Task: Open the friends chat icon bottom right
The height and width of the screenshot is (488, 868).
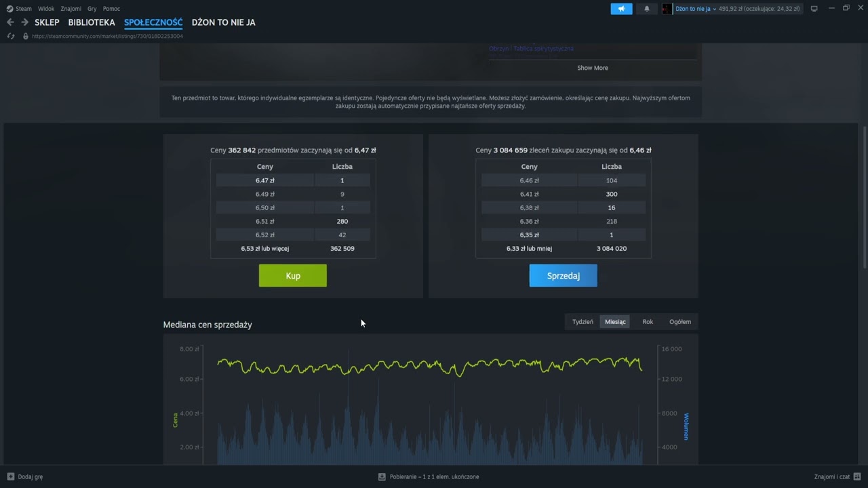Action: point(857,476)
